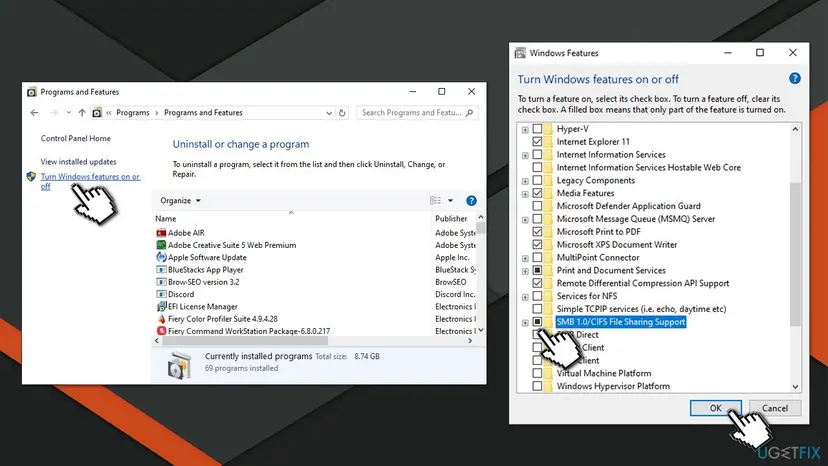Click the vertical scrollbar of the program list
Viewport: 828px width, 466px height.
click(481, 228)
